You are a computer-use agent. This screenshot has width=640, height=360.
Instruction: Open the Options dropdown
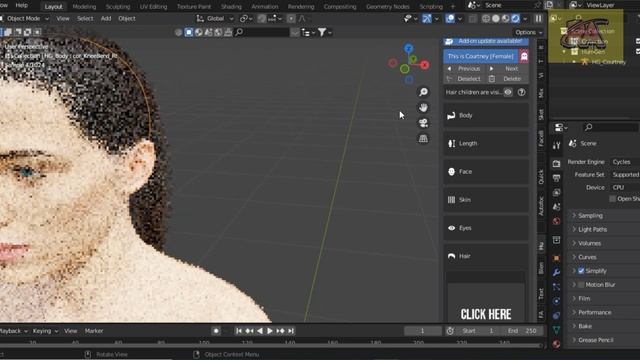click(x=529, y=32)
